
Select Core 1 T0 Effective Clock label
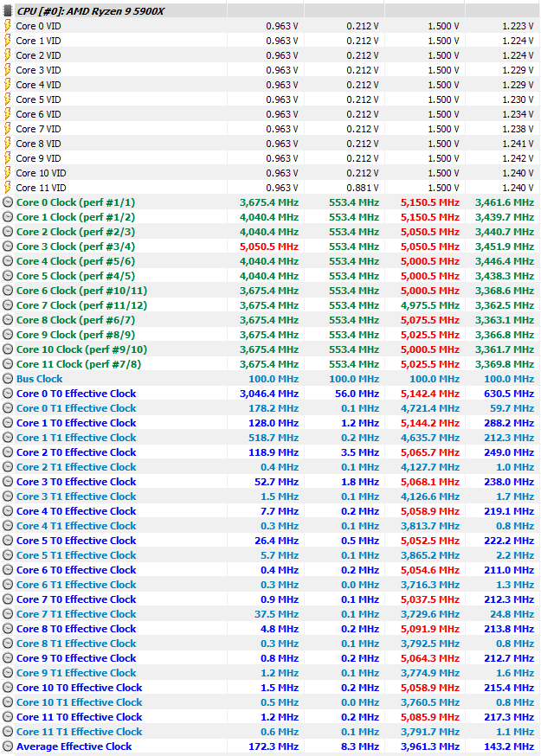(x=76, y=423)
